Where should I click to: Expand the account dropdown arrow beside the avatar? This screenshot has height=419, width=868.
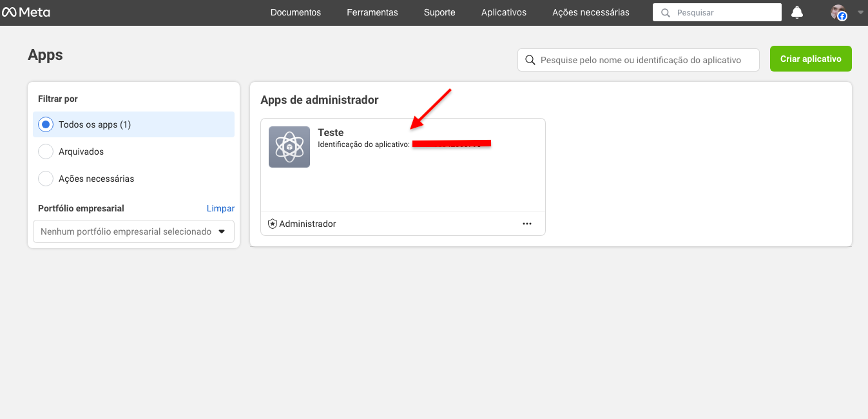(x=860, y=12)
